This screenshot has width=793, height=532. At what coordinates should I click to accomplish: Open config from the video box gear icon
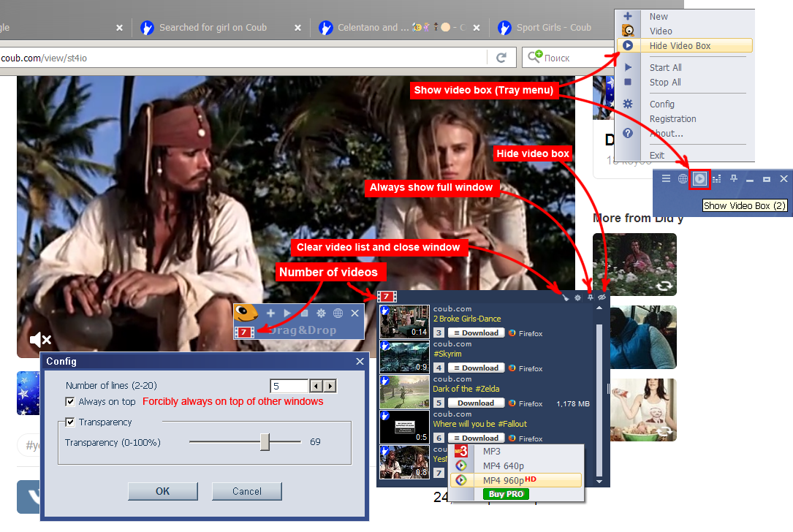pyautogui.click(x=577, y=297)
